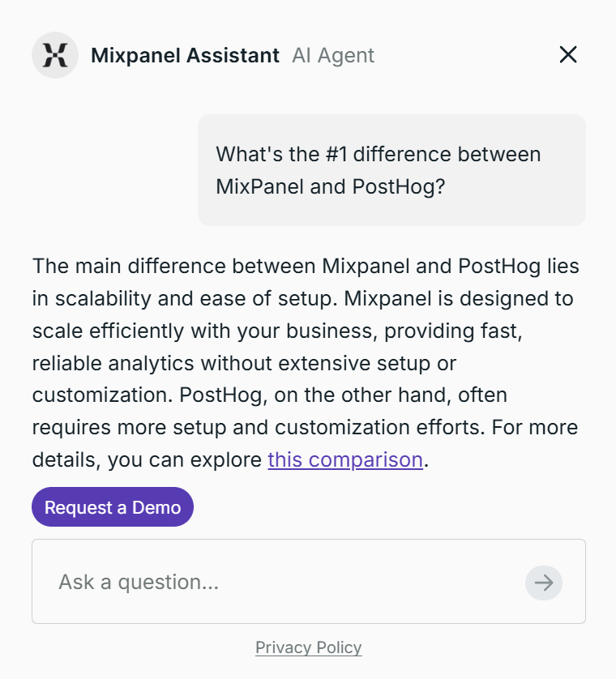616x679 pixels.
Task: Select the user question message bubble
Action: tap(391, 170)
